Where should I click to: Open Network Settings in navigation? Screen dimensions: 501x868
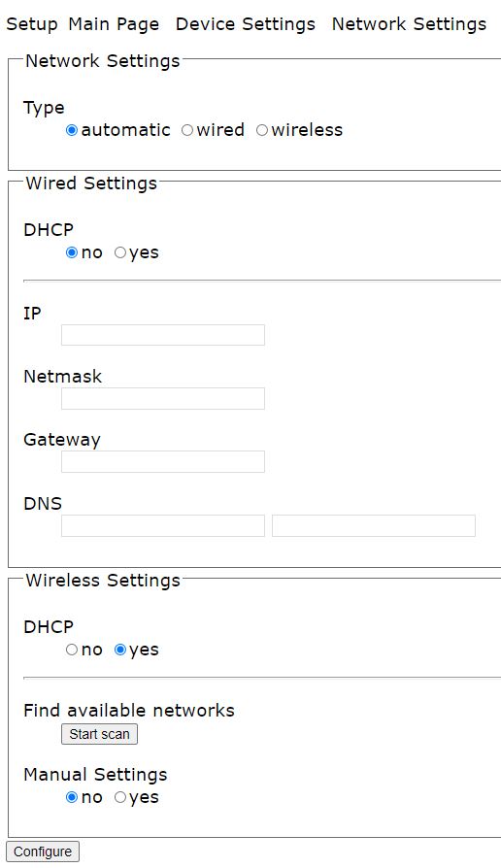coord(409,24)
